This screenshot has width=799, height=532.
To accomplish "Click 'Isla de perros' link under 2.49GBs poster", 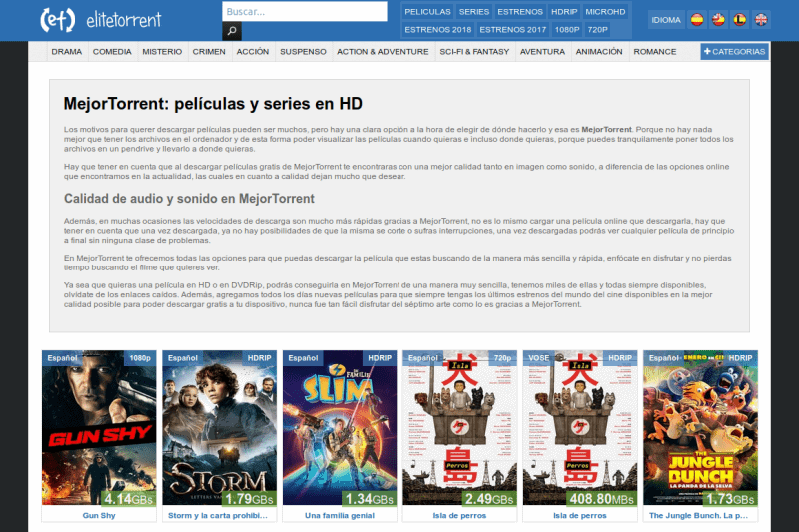I will pos(459,515).
